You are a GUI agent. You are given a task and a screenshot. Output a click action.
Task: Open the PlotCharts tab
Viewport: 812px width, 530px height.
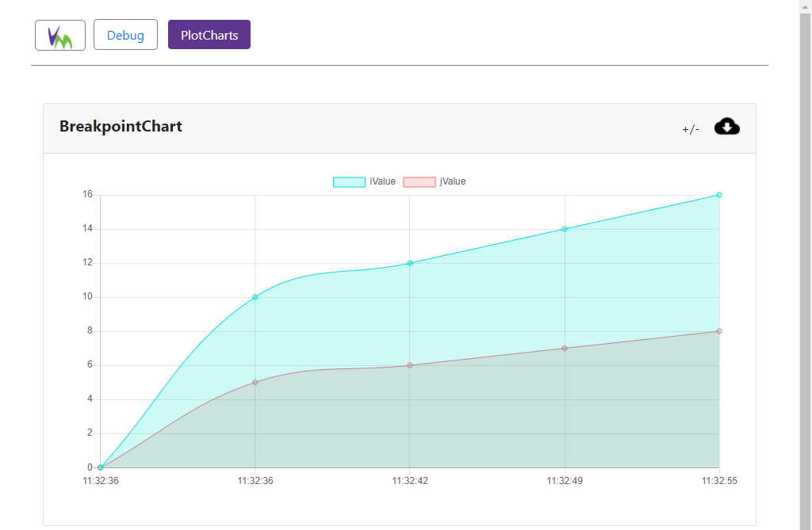pos(209,35)
